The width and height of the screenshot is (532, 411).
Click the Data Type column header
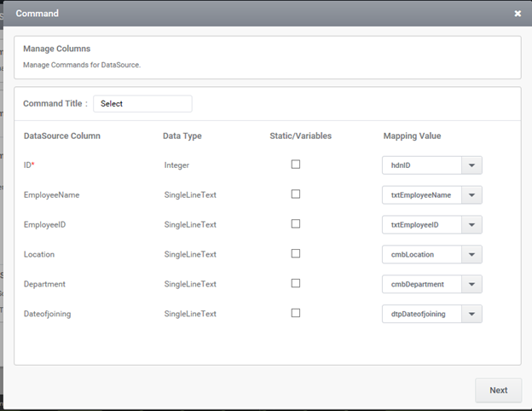(182, 136)
